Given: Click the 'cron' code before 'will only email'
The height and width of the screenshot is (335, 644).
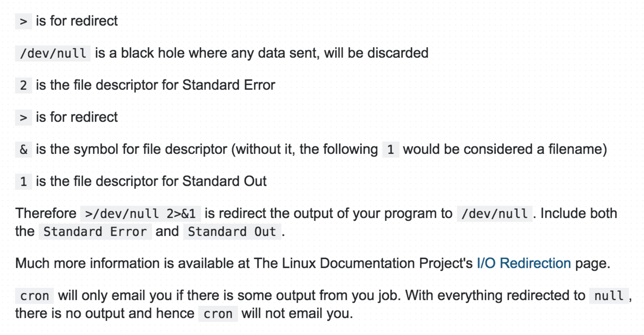Looking at the screenshot, I should click(x=34, y=296).
